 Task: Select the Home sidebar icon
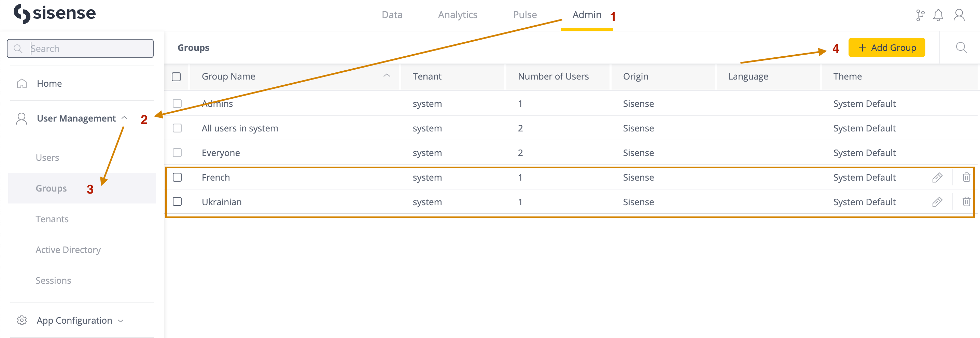click(22, 83)
